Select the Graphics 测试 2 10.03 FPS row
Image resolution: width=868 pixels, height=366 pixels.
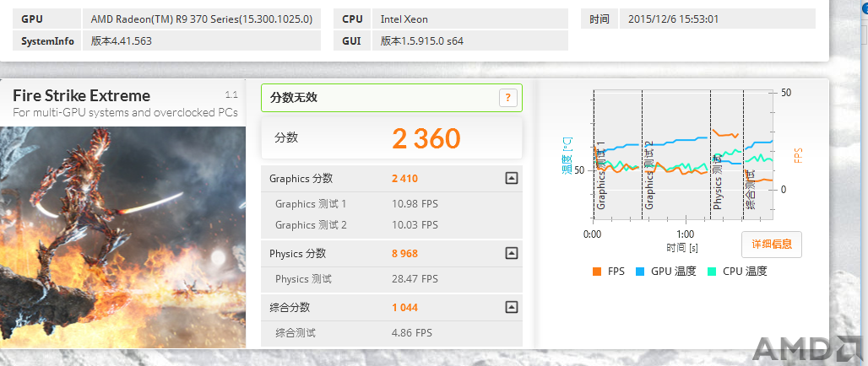pos(392,225)
